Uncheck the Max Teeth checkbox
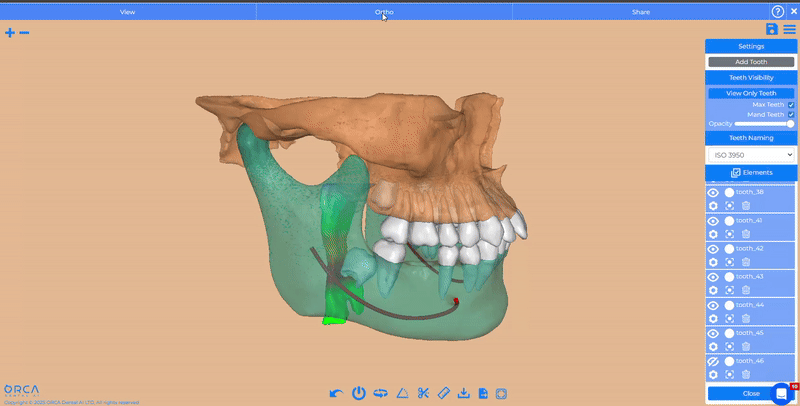The width and height of the screenshot is (800, 406). coord(791,104)
